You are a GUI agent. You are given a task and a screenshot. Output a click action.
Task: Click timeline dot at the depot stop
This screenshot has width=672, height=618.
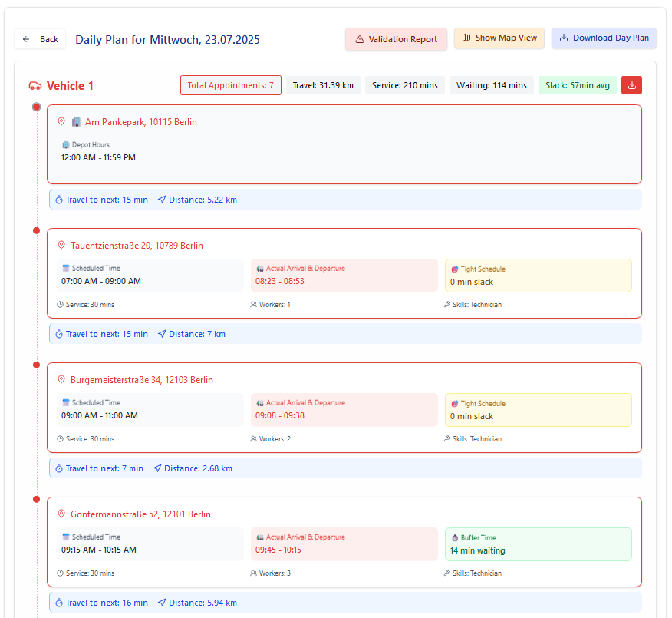36,107
